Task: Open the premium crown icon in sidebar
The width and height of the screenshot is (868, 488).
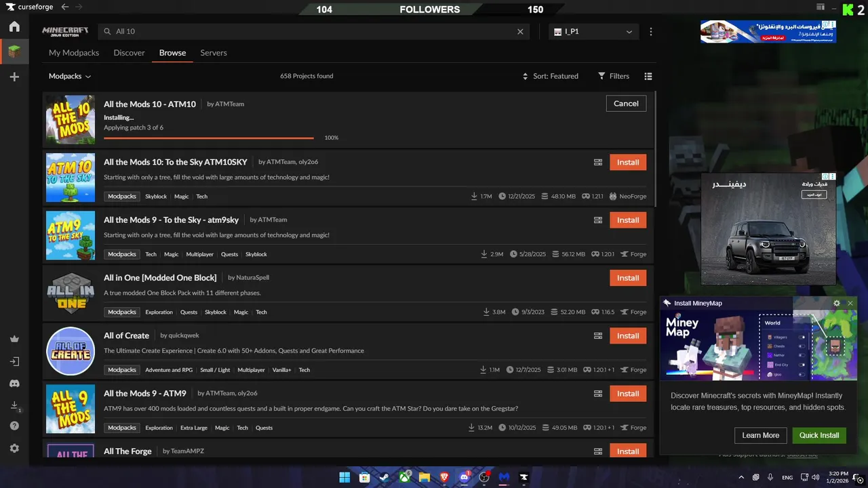Action: click(x=14, y=339)
